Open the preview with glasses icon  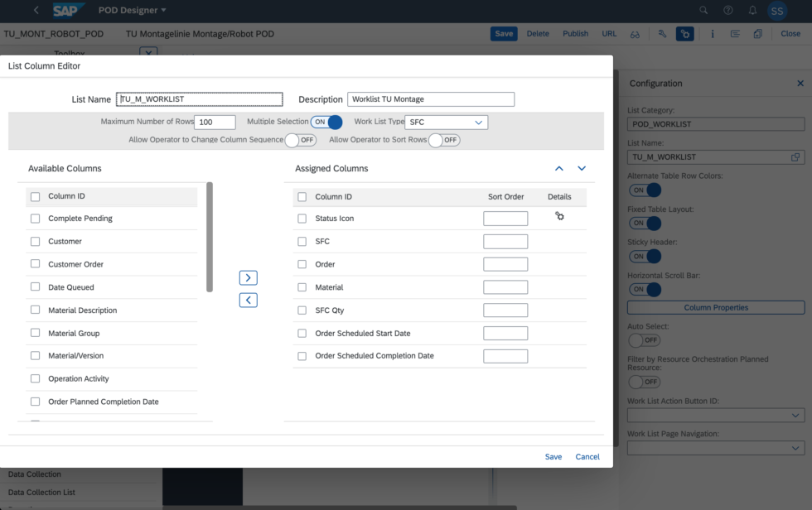tap(636, 33)
